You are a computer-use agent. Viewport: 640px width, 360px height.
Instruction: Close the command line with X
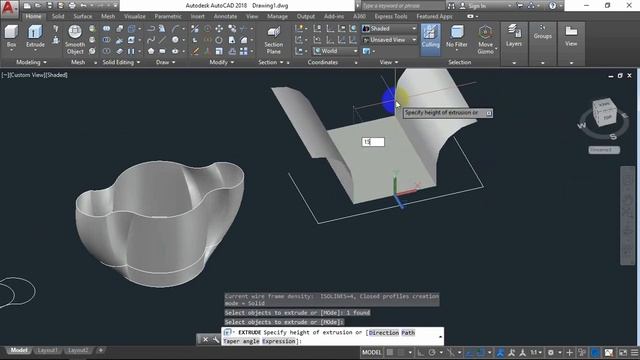click(205, 339)
